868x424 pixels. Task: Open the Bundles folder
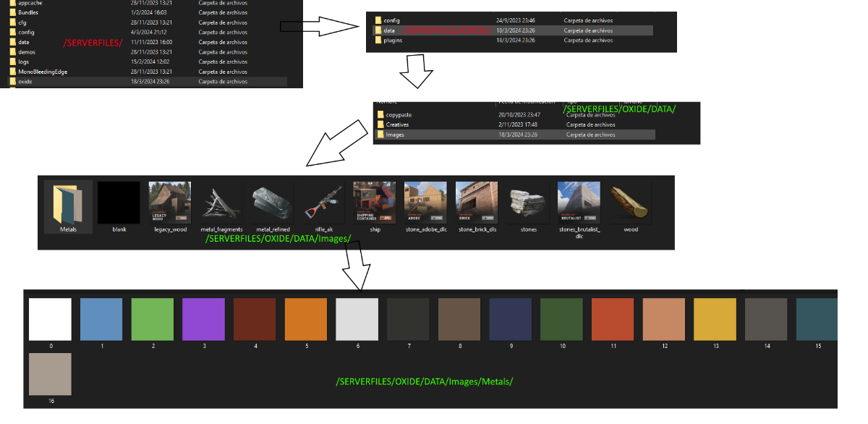(x=30, y=13)
